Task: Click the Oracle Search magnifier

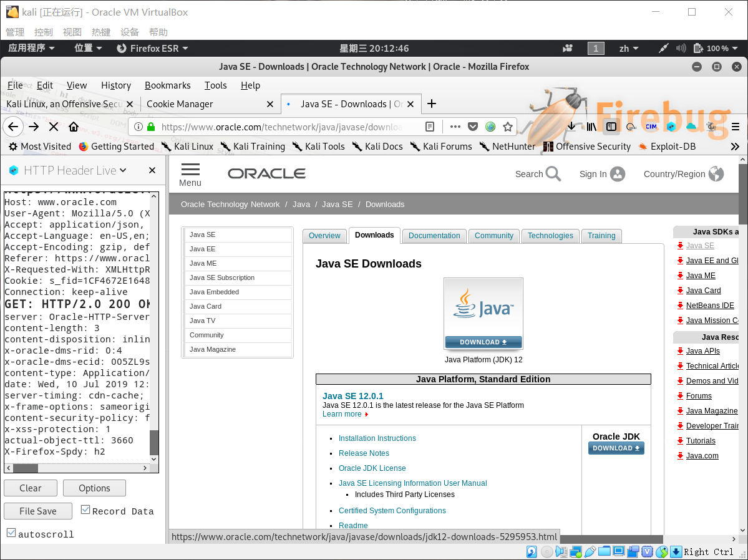Action: [553, 174]
